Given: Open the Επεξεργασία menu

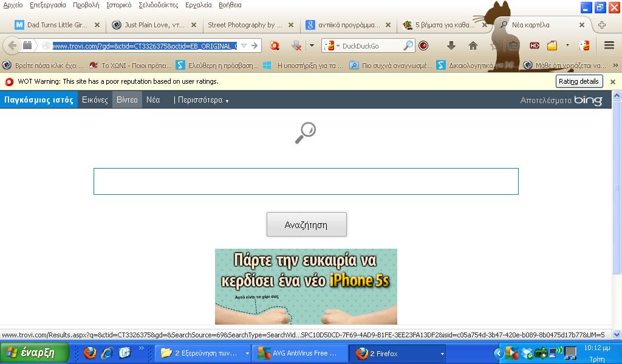Looking at the screenshot, I should (x=48, y=5).
